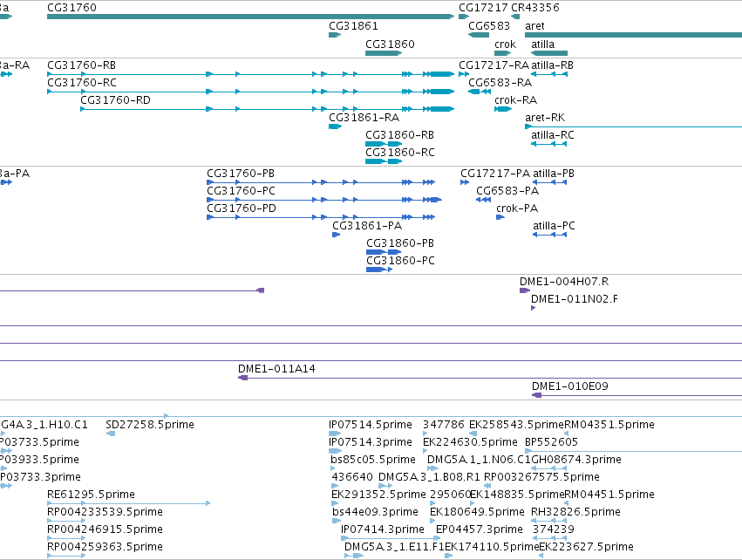Image resolution: width=742 pixels, height=560 pixels.
Task: Click the CG17217 gene label
Action: (x=483, y=8)
